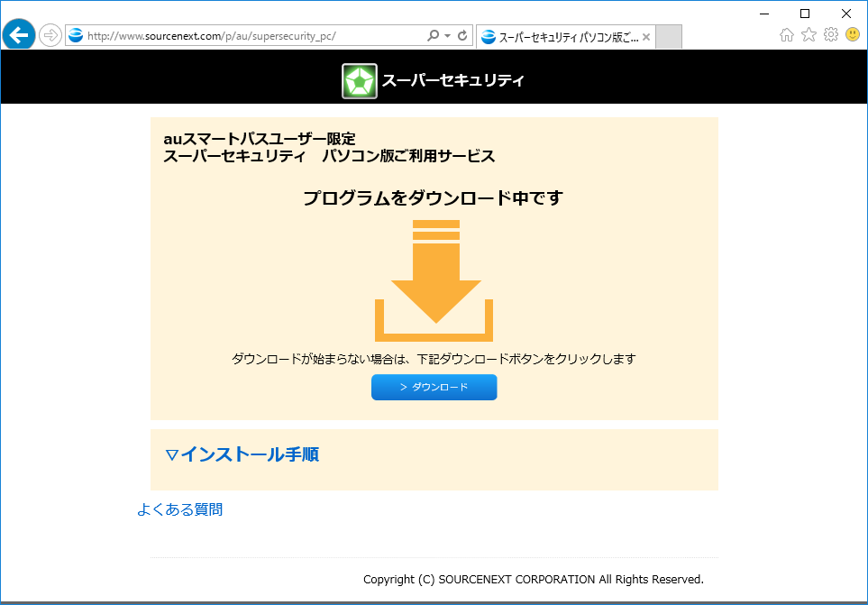
Task: Click the green スーパーセキュリティ logo icon
Action: pos(360,81)
